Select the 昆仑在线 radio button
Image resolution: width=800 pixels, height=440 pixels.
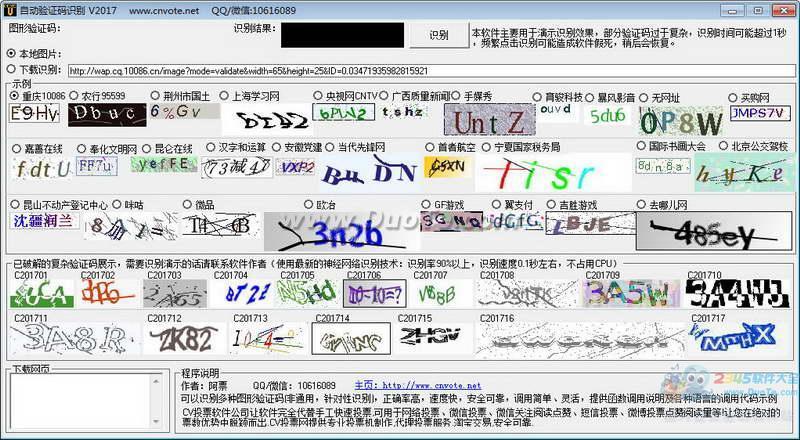click(146, 149)
